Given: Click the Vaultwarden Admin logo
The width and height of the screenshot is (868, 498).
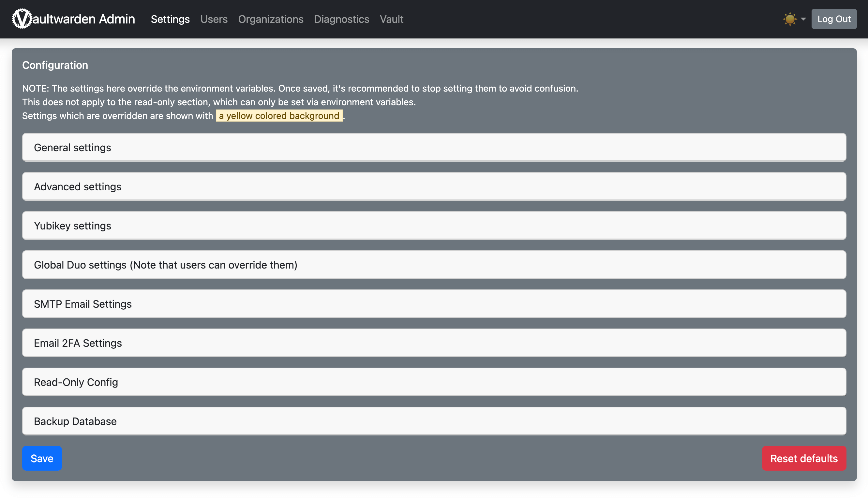Looking at the screenshot, I should [x=74, y=19].
